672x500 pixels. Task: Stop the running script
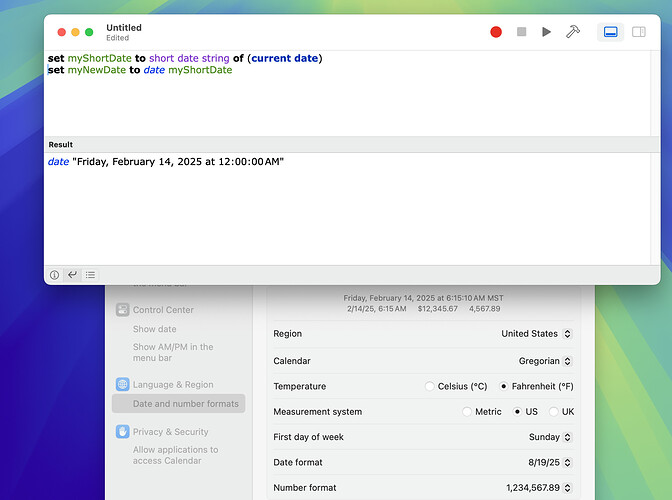point(521,32)
